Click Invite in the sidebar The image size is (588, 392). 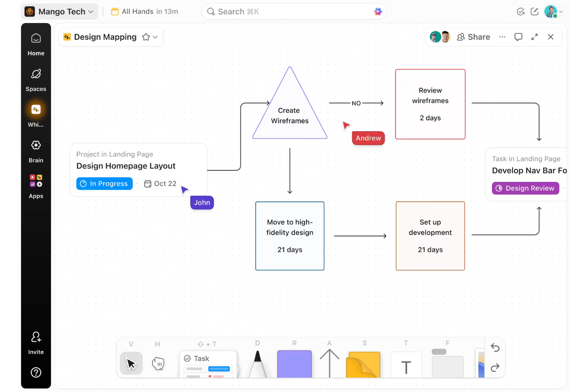[36, 343]
